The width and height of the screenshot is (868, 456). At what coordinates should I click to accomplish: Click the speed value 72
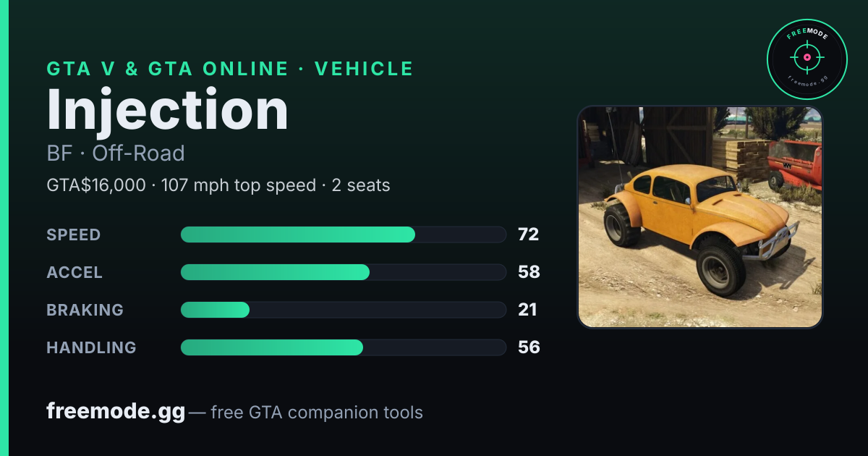click(x=529, y=235)
